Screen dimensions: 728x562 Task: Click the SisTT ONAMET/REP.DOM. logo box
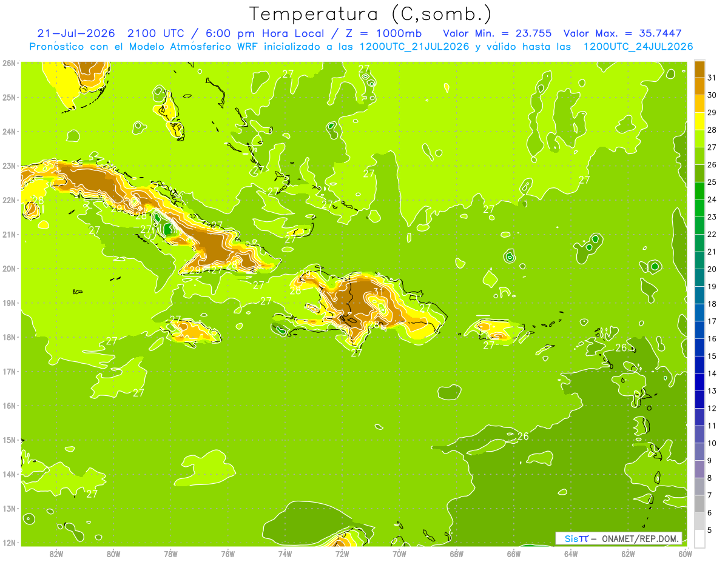(x=619, y=538)
